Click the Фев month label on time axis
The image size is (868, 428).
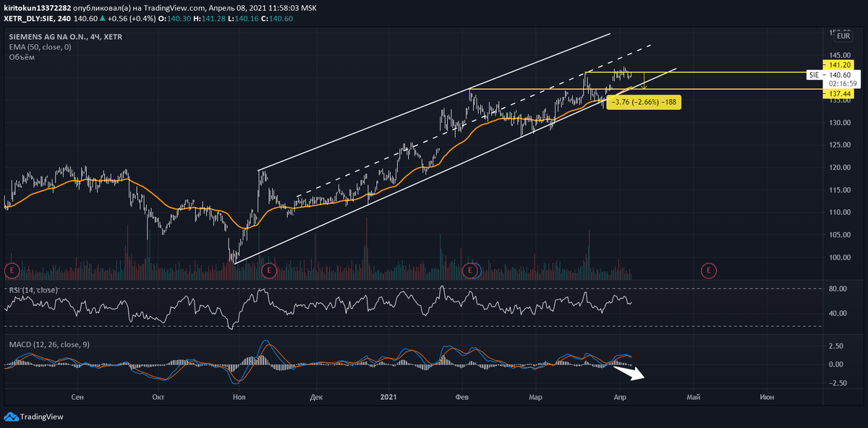point(464,397)
